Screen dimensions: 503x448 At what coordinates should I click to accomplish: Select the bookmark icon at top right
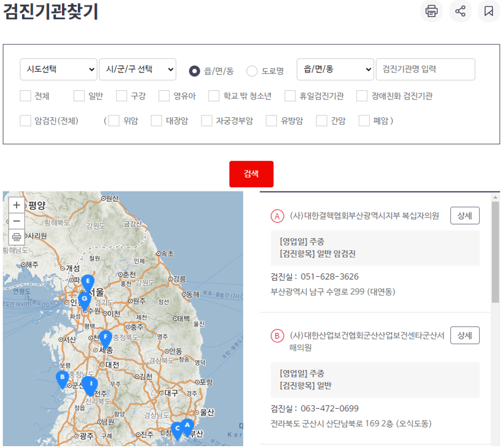click(x=488, y=12)
